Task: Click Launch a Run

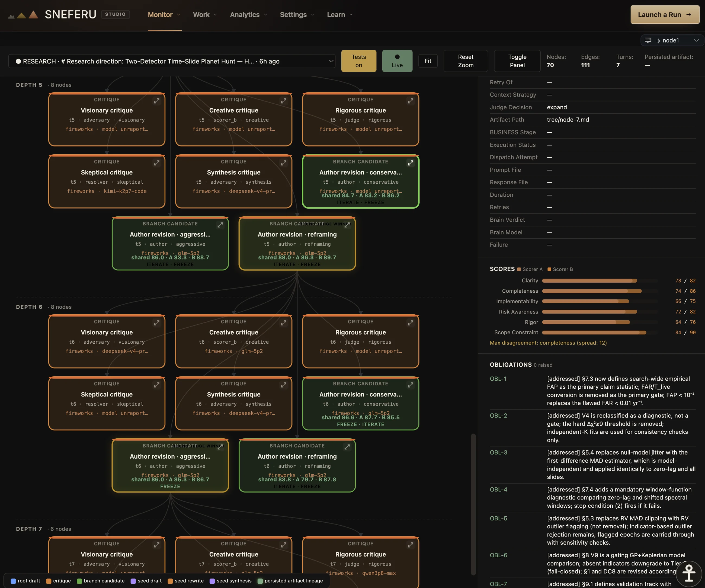Action: click(665, 15)
